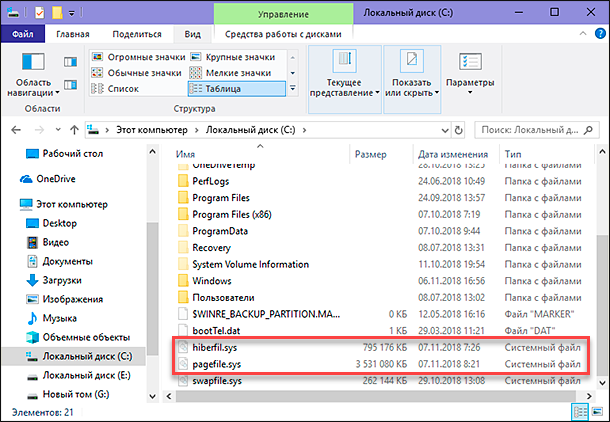Select Изображения in the navigation pane
This screenshot has width=610, height=422.
point(64,299)
